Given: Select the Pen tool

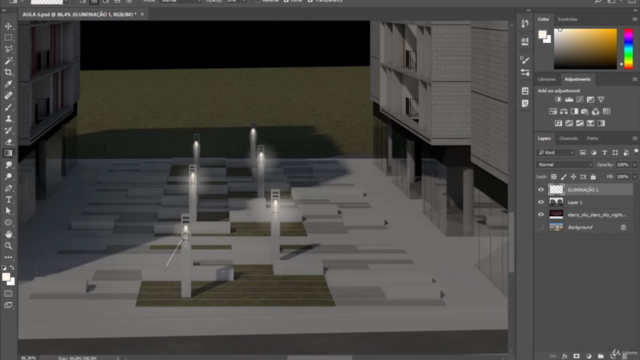Looking at the screenshot, I should (8, 188).
